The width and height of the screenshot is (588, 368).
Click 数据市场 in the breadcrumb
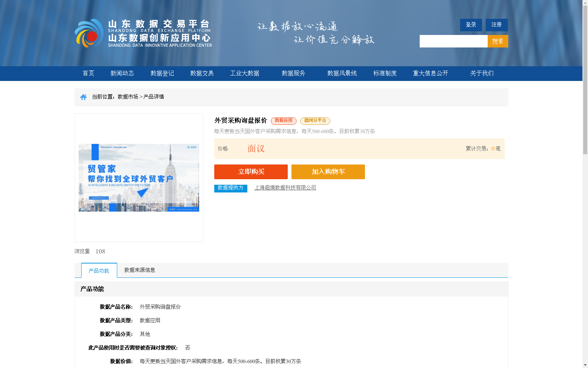click(x=128, y=97)
